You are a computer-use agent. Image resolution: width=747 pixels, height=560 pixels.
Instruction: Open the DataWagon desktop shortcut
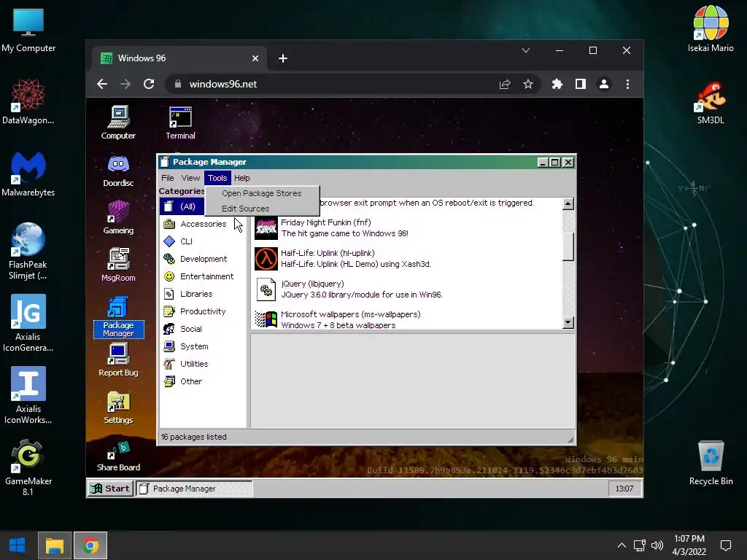28,101
